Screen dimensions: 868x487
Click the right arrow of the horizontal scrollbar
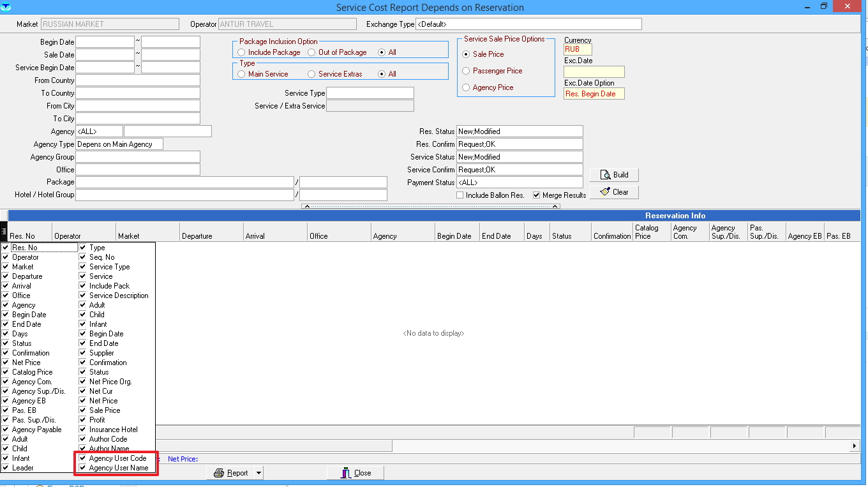pyautogui.click(x=855, y=446)
